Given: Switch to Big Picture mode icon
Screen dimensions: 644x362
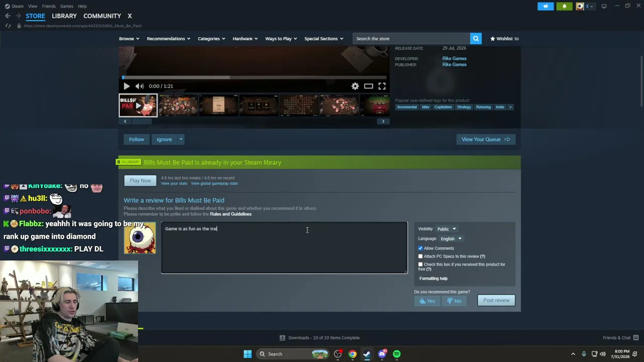Looking at the screenshot, I should pyautogui.click(x=604, y=6).
